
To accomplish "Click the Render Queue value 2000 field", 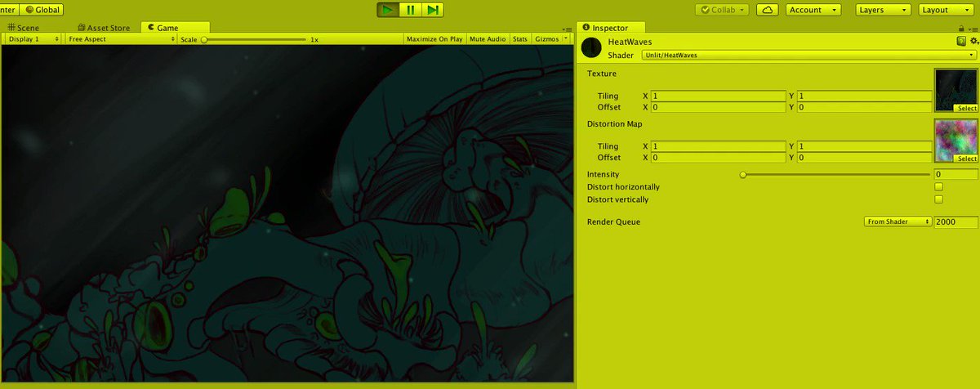I will pos(955,221).
